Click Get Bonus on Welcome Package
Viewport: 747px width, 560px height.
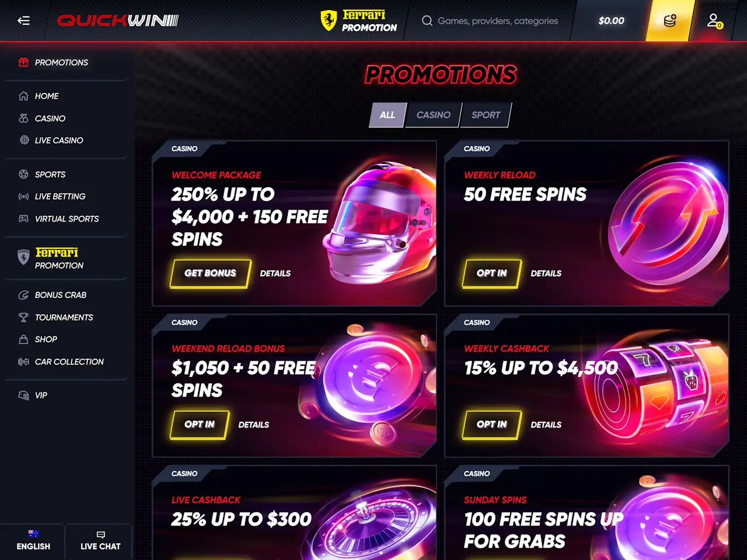tap(210, 273)
